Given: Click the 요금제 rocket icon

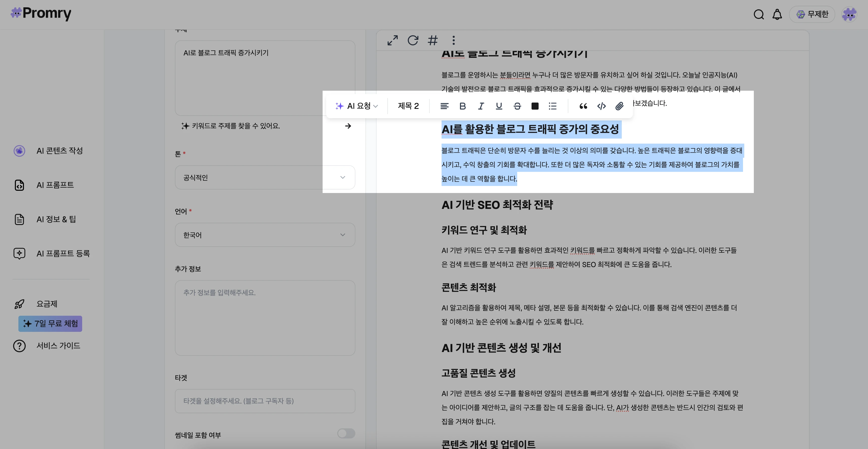Looking at the screenshot, I should (19, 304).
